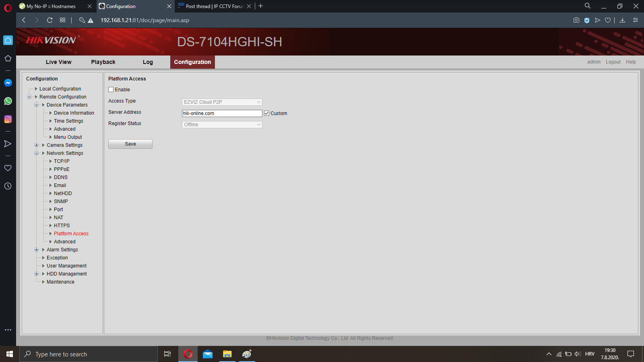
Task: Open File Explorer from the taskbar
Action: coord(227,354)
